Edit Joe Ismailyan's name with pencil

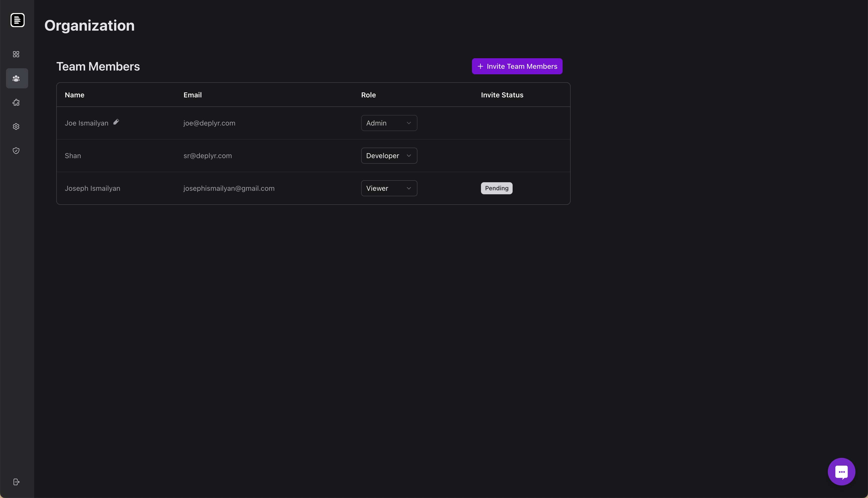tap(116, 122)
